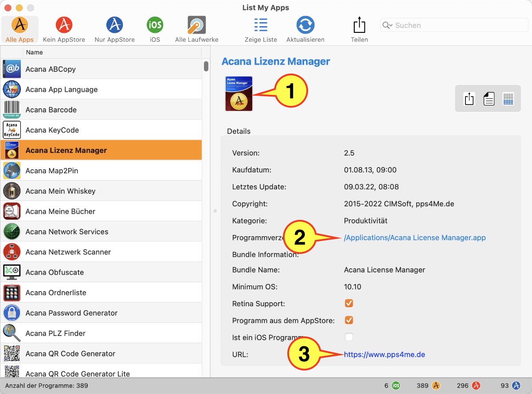
Task: Toggle the Retina Support checkbox
Action: pos(349,304)
